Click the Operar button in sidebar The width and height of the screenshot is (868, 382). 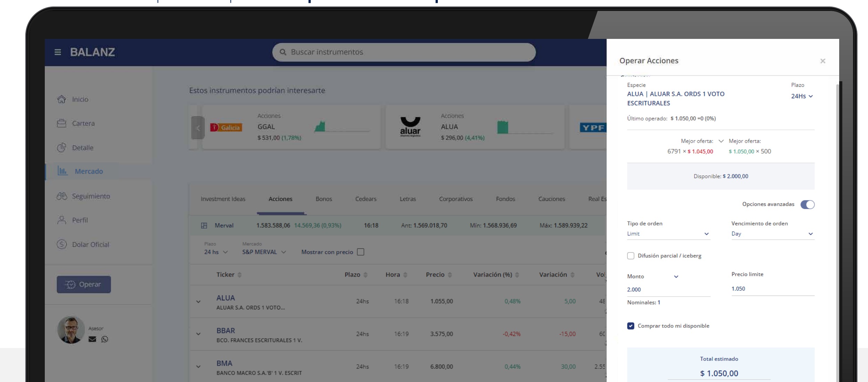[84, 284]
